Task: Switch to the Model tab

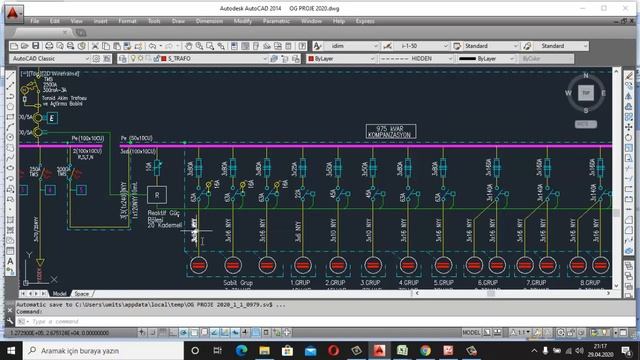Action: [60, 293]
